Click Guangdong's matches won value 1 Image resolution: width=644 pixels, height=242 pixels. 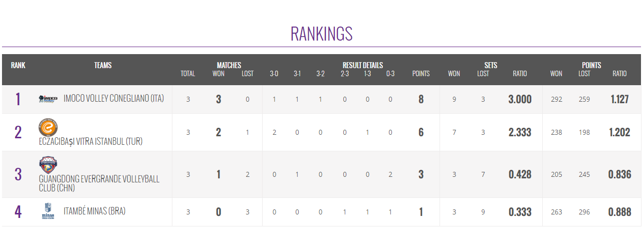click(219, 174)
